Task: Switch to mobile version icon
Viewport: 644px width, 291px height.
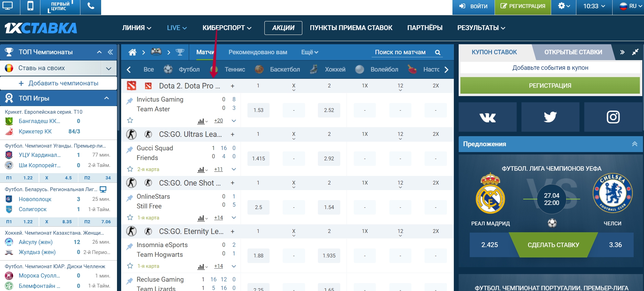Action: 30,7
